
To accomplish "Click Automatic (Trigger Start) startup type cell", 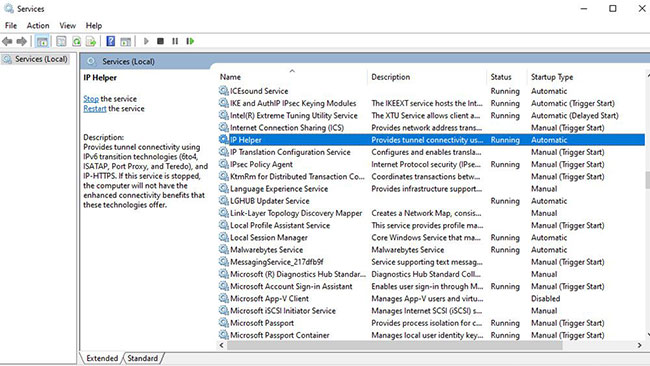I will click(x=572, y=103).
